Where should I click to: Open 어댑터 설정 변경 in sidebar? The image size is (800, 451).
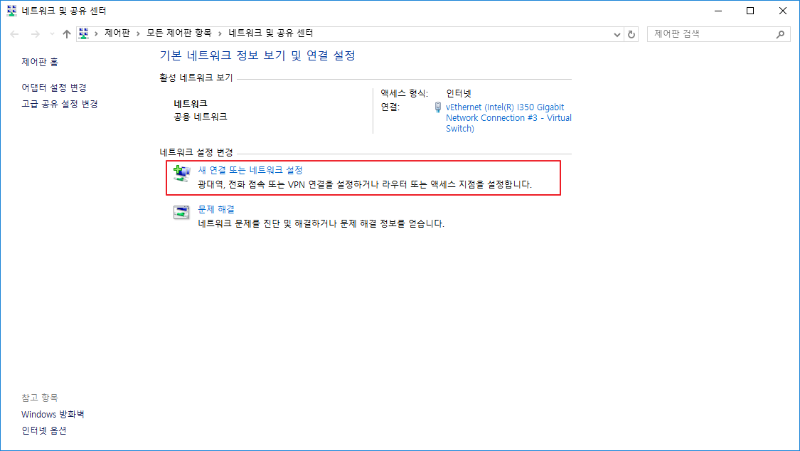54,88
